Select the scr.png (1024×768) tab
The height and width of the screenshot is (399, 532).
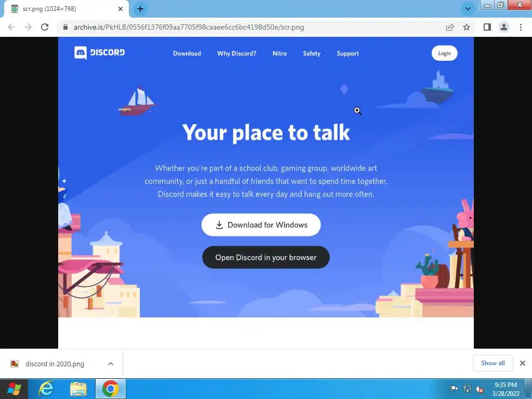tap(66, 9)
